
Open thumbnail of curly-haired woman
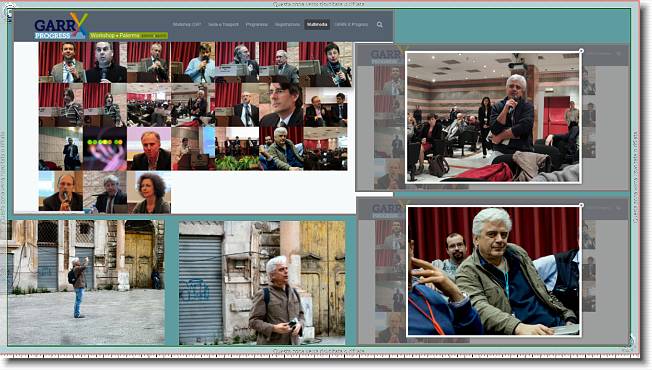point(149,192)
